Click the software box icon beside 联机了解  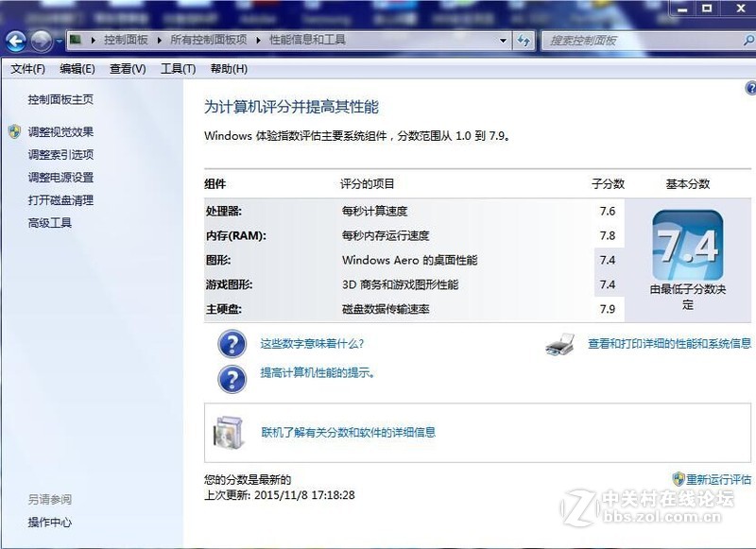(x=229, y=432)
